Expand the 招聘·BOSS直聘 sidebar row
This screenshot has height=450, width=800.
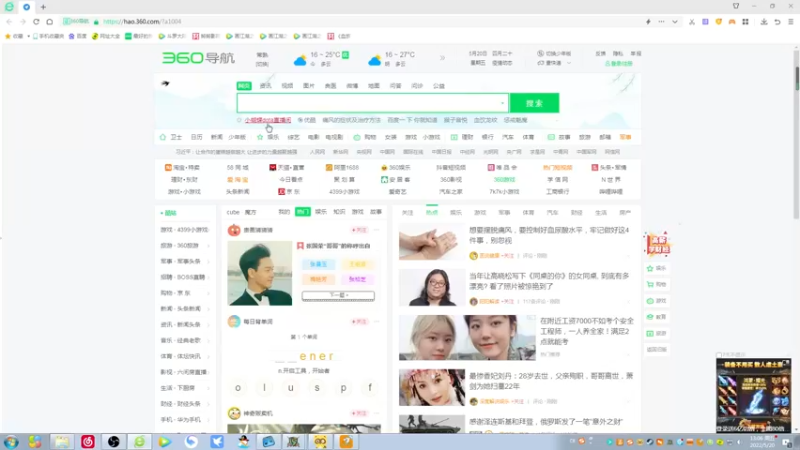tap(185, 277)
